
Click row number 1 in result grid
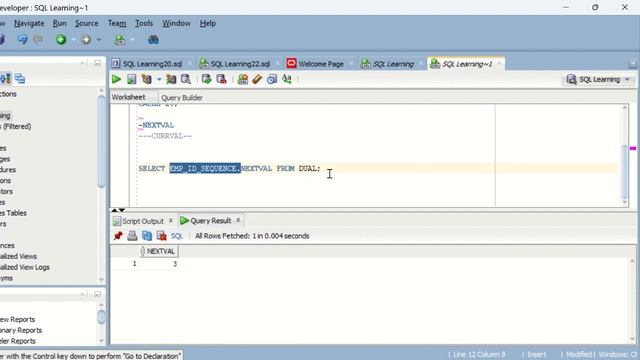pyautogui.click(x=134, y=264)
